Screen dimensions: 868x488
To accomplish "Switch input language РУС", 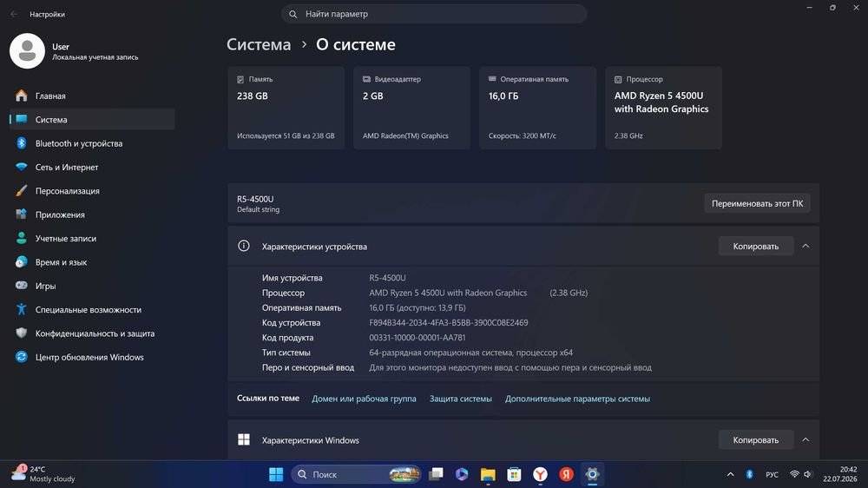I will 772,475.
